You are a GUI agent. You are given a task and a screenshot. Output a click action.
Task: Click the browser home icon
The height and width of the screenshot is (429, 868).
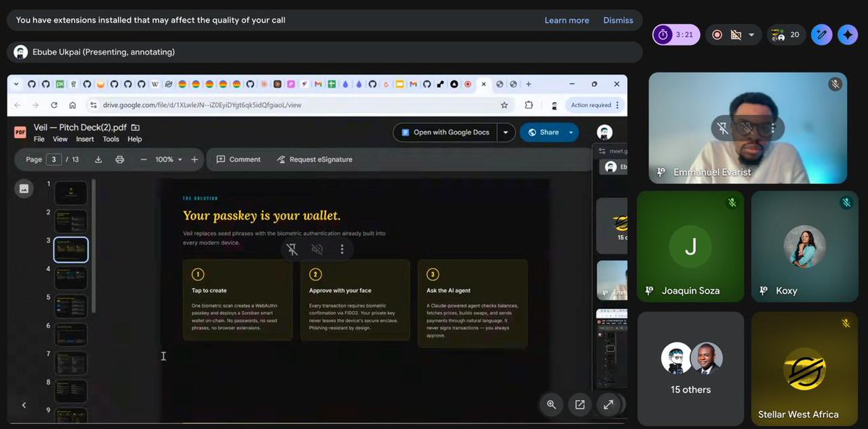[x=72, y=105]
